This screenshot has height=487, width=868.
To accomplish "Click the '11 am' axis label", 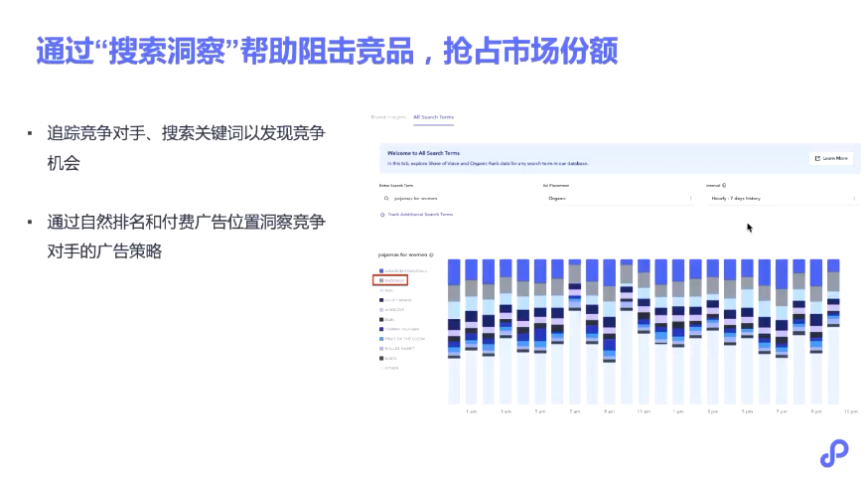I will pyautogui.click(x=644, y=411).
